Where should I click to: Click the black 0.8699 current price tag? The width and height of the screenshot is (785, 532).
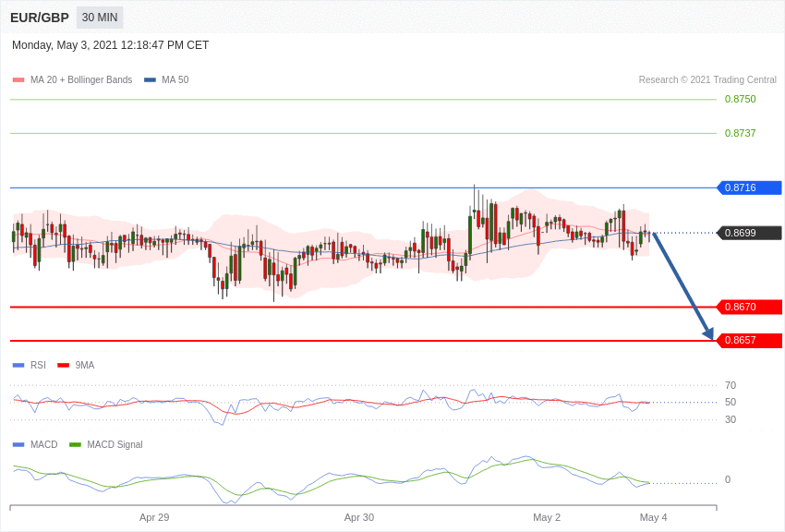click(x=750, y=233)
